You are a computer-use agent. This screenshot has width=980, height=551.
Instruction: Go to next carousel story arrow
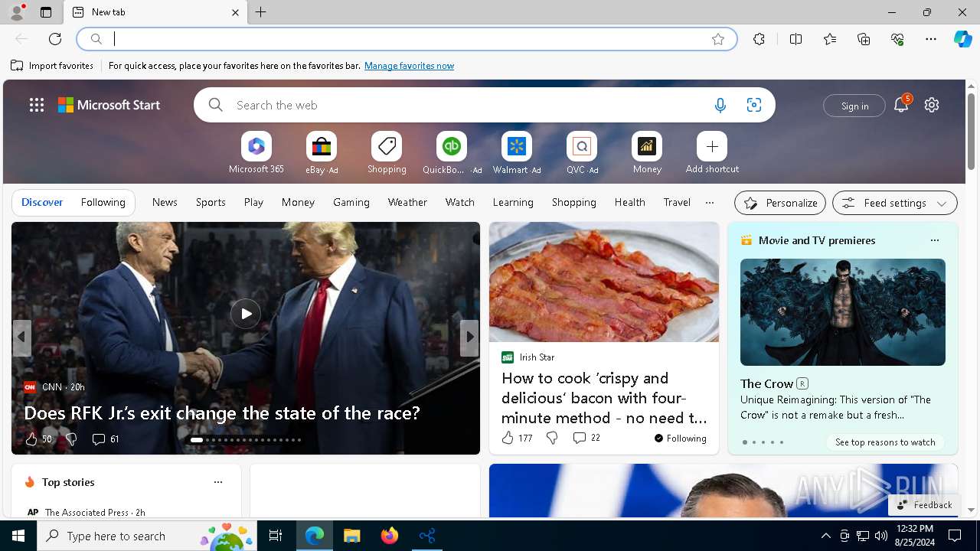469,337
